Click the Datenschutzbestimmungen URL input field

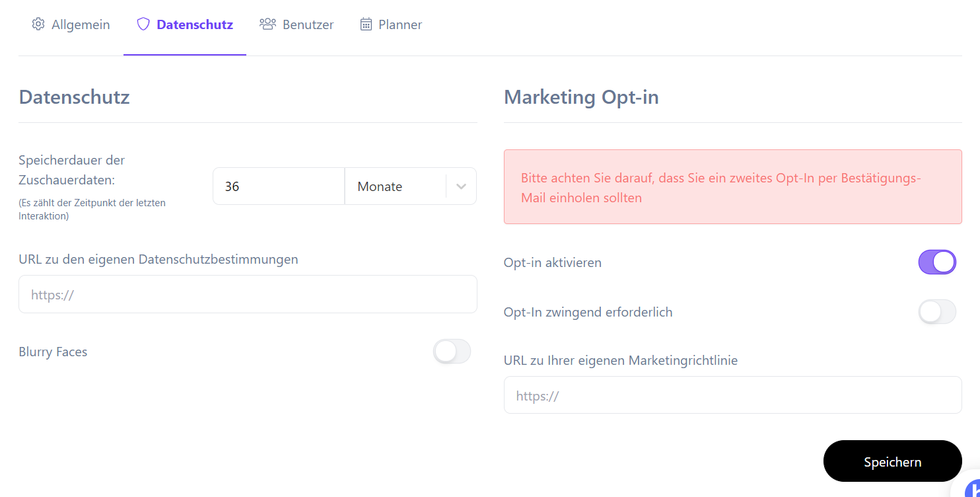248,294
